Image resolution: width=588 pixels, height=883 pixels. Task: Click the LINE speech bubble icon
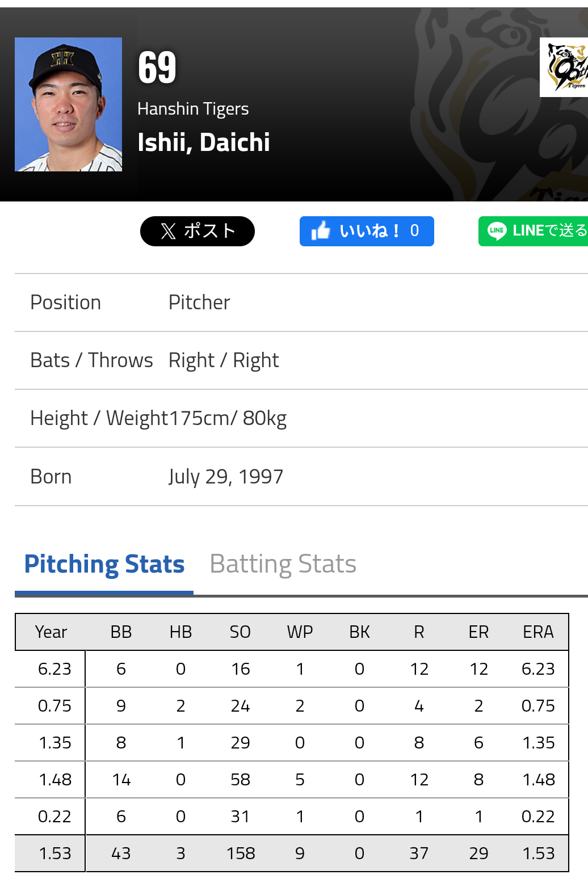[497, 231]
